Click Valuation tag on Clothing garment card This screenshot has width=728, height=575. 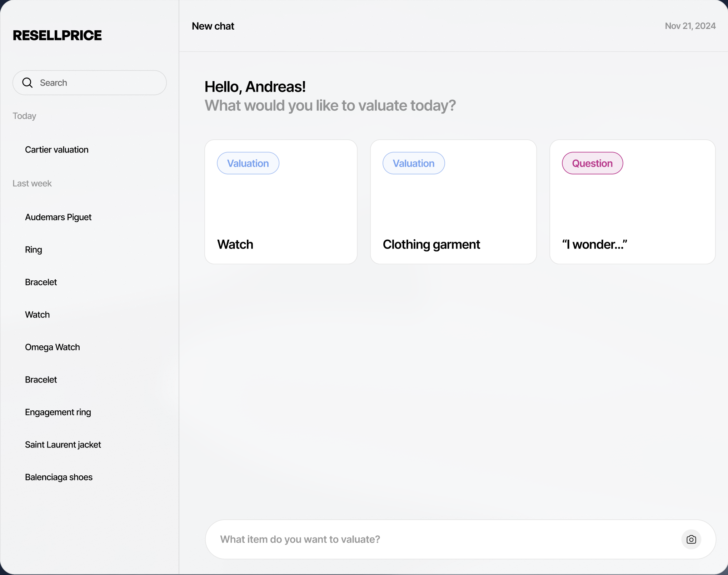pyautogui.click(x=414, y=163)
